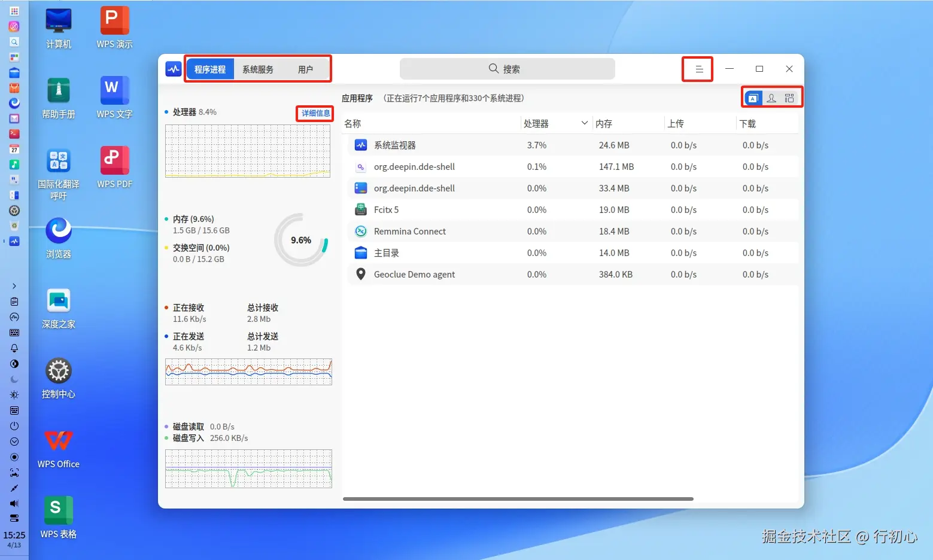933x560 pixels.
Task: Select the 控制中心 desktop shortcut
Action: pyautogui.click(x=59, y=379)
